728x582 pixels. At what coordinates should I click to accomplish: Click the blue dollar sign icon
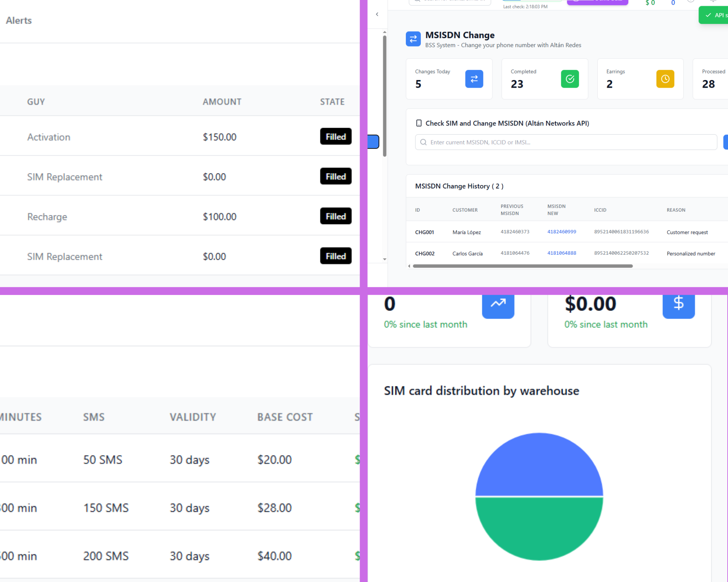(x=678, y=304)
